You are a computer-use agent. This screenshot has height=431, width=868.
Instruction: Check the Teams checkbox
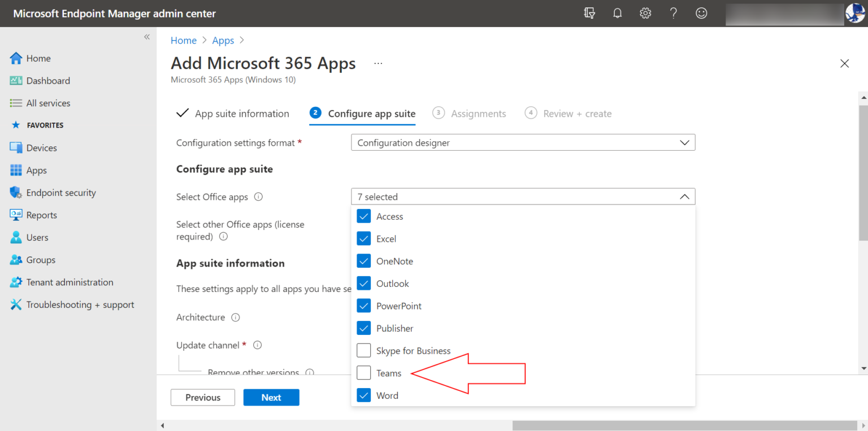point(364,373)
